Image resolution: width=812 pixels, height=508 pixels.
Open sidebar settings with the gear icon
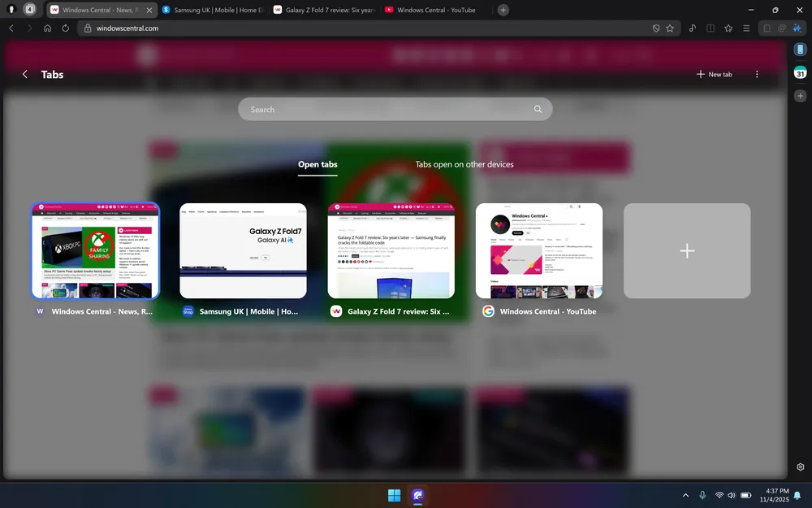(800, 467)
